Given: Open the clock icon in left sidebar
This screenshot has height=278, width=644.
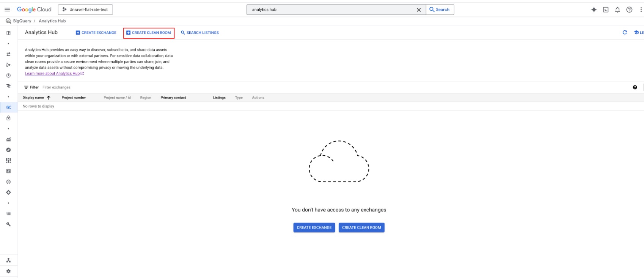Looking at the screenshot, I should [8, 76].
